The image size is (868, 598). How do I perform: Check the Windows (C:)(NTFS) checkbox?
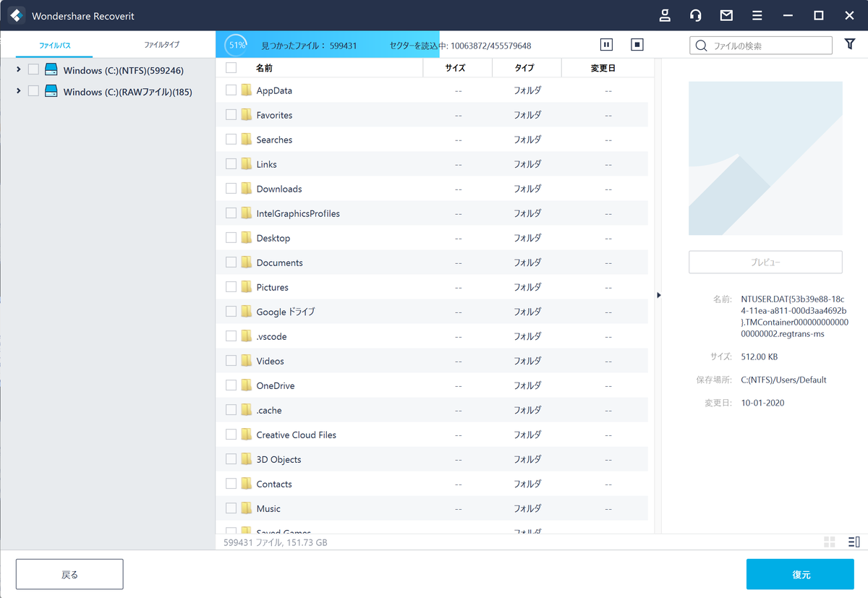coord(33,69)
